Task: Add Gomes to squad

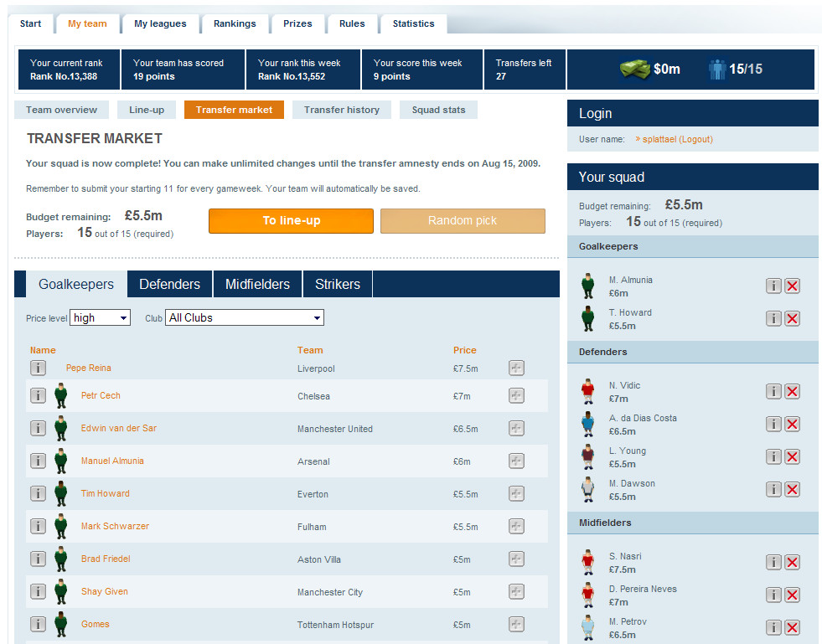Action: tap(516, 624)
